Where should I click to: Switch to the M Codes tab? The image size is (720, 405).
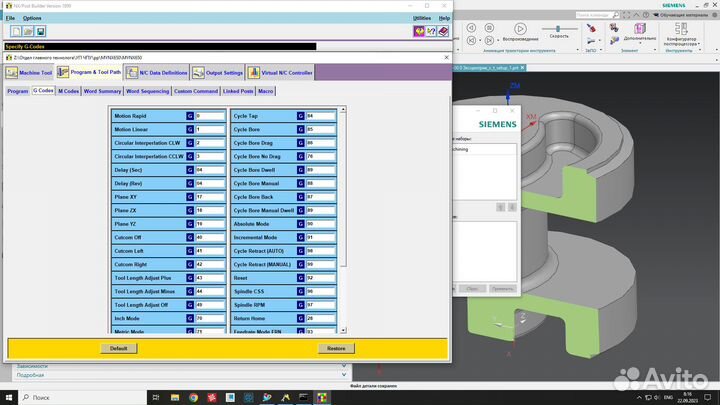click(x=68, y=91)
